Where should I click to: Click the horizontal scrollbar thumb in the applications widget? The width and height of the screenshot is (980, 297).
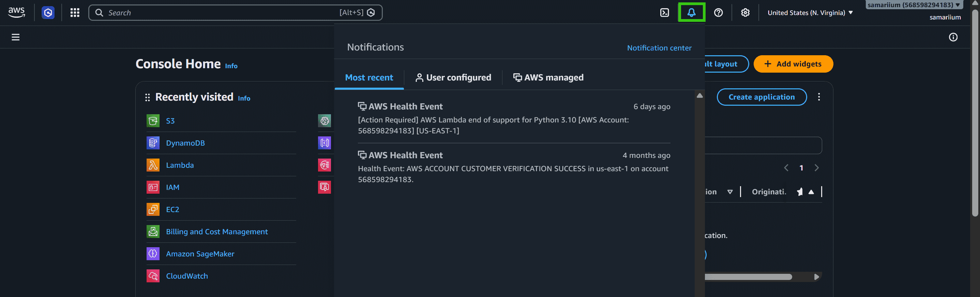[748, 277]
